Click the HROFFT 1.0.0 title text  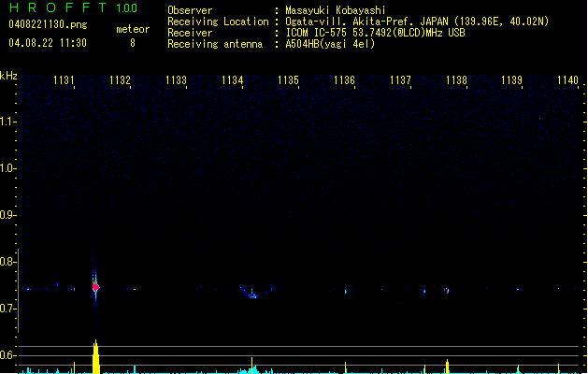coord(73,7)
